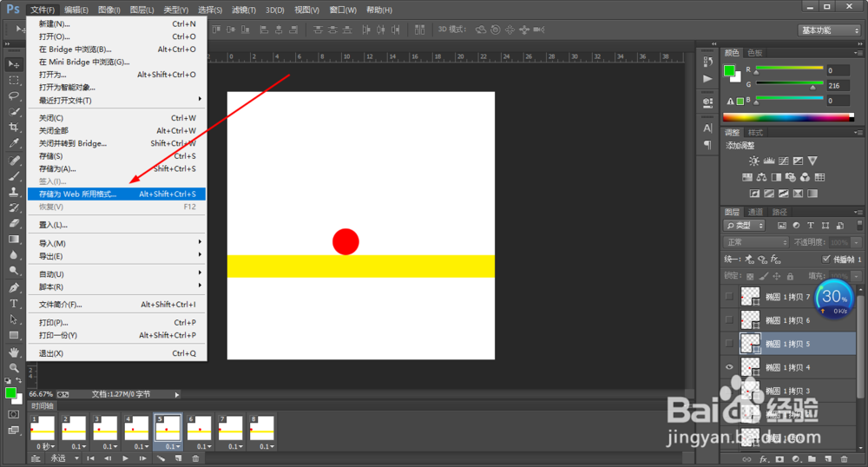Hide layer 椭圆 1 拷贝 4
This screenshot has height=467, width=868.
[x=729, y=367]
